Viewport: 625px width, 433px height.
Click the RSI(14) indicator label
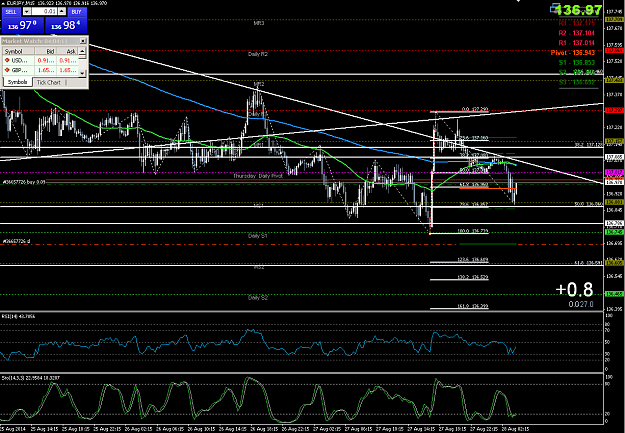pyautogui.click(x=18, y=316)
